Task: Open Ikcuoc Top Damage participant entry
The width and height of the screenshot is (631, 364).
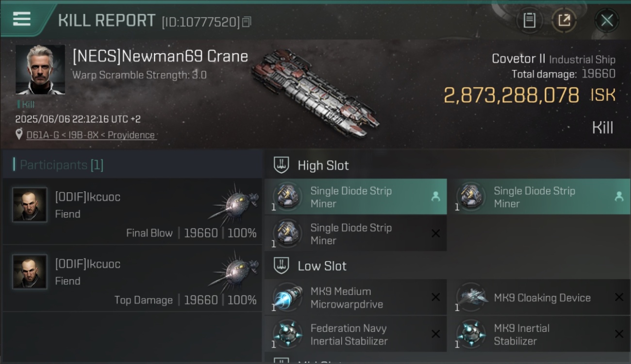Action: tap(132, 278)
